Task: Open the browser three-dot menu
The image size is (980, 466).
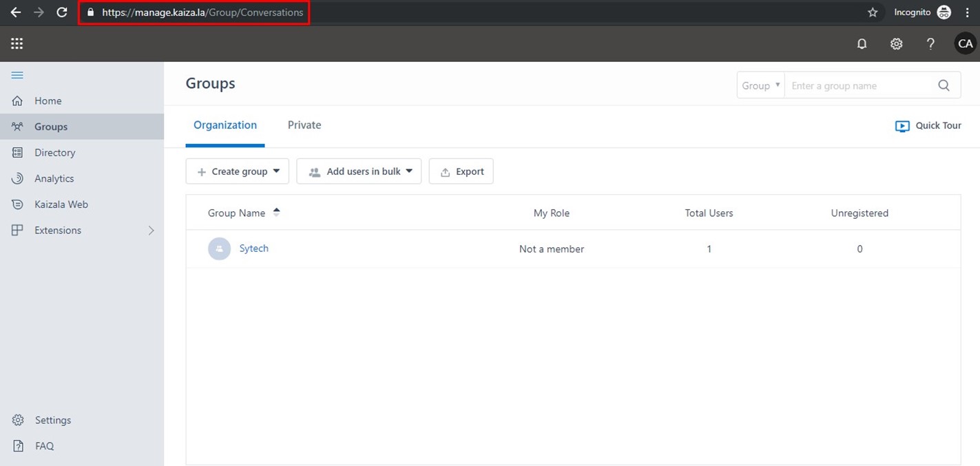Action: [967, 12]
